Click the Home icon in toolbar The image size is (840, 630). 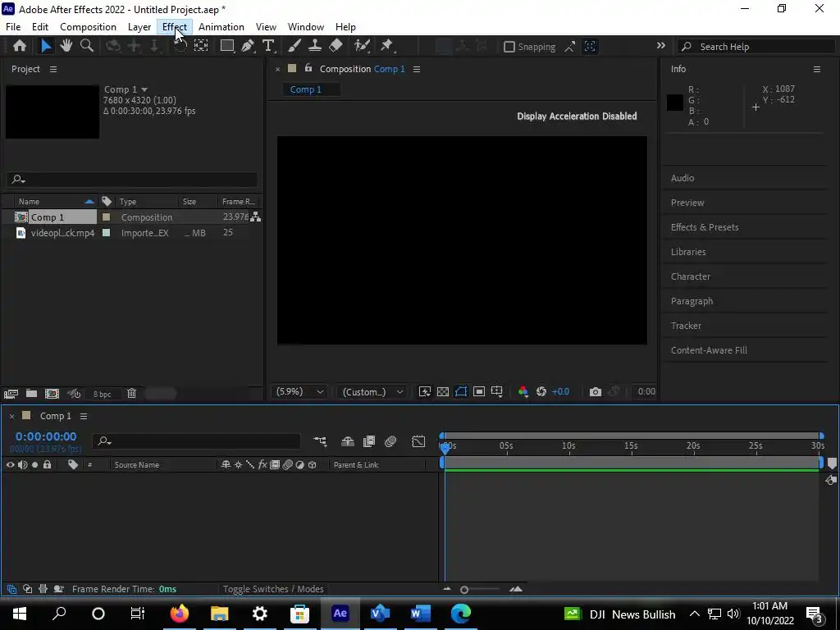coord(20,46)
